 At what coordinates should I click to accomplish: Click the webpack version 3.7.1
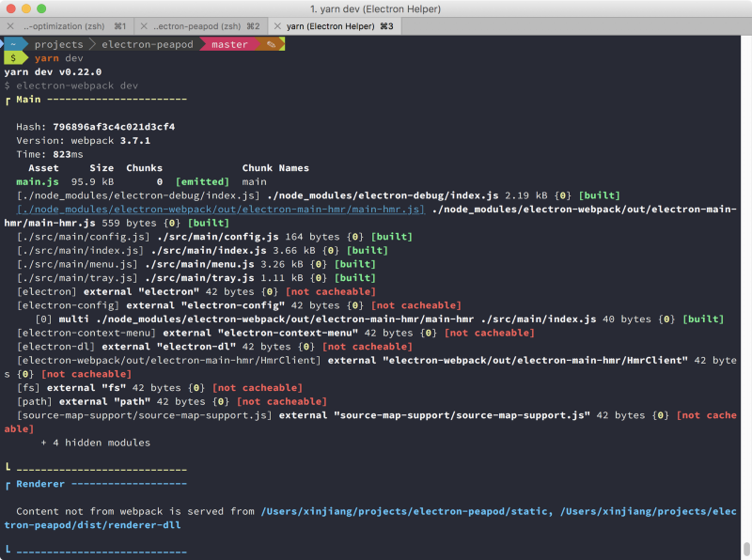tap(134, 141)
